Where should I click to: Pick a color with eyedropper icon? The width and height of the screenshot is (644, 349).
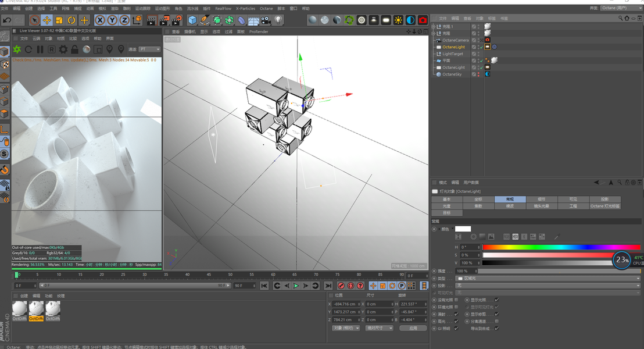point(557,237)
